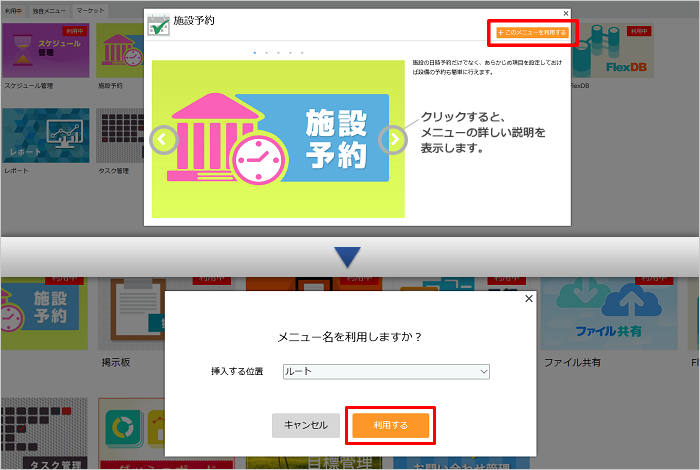Show previous slide with left arrow

(163, 140)
